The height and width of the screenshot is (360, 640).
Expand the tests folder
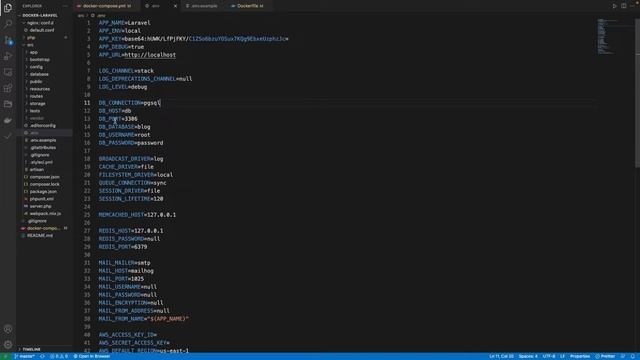[x=35, y=111]
